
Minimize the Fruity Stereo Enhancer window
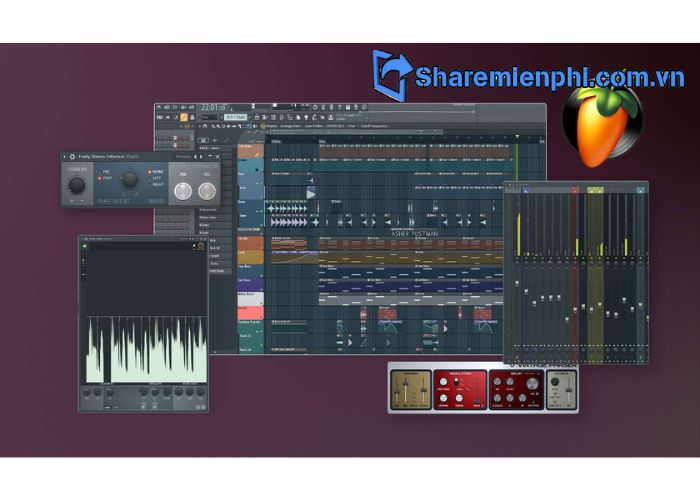click(x=210, y=157)
